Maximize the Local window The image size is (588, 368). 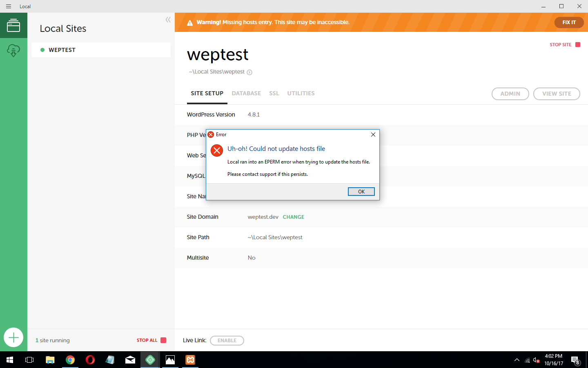click(561, 6)
